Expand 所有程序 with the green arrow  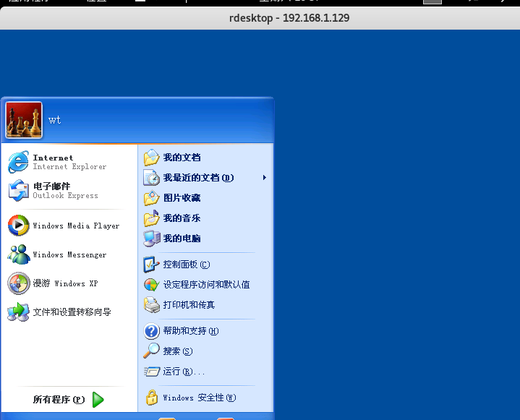point(98,400)
